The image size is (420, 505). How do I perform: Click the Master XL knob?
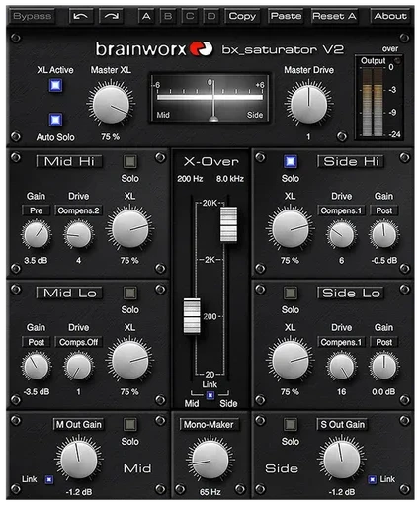(111, 105)
